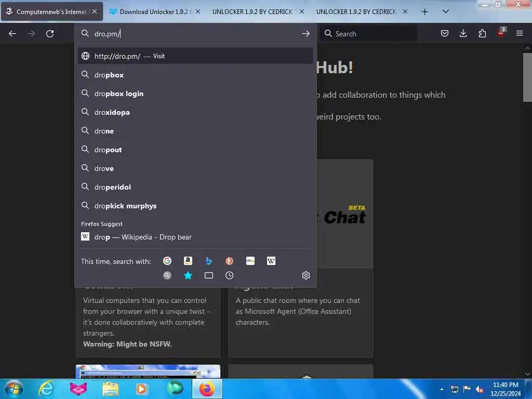Image resolution: width=532 pixels, height=399 pixels.
Task: Switch to Computernewb's Internet tab
Action: point(51,11)
